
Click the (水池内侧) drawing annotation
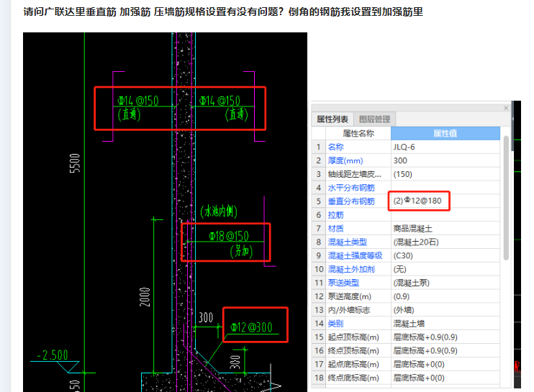(219, 211)
